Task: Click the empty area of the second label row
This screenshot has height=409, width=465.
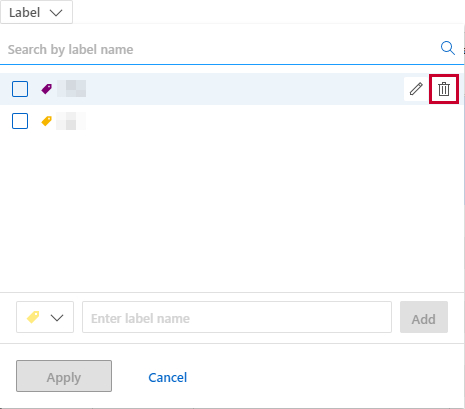Action: (267, 121)
